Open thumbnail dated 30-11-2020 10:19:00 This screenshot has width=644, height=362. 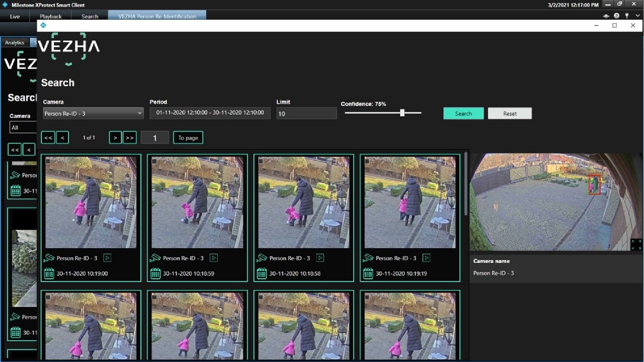click(x=91, y=202)
